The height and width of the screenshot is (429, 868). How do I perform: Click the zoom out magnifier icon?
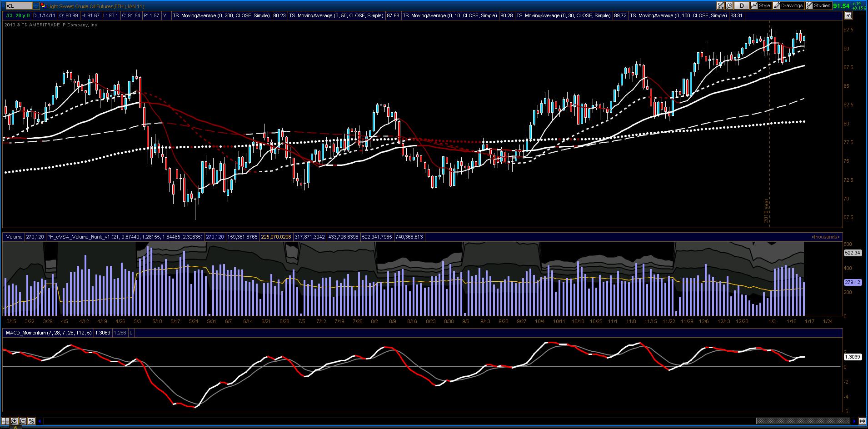tap(23, 421)
